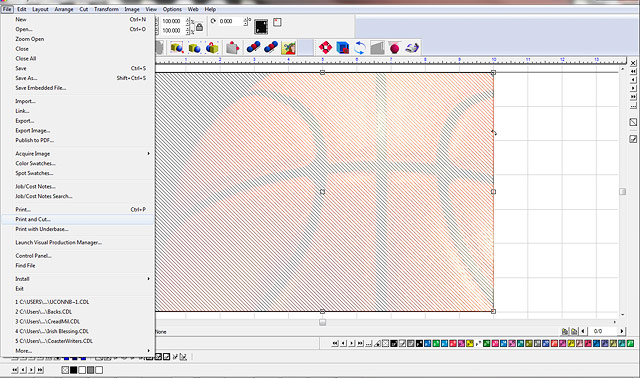Screen dimensions: 640x378
Task: Open the File menu
Action: 7,9
